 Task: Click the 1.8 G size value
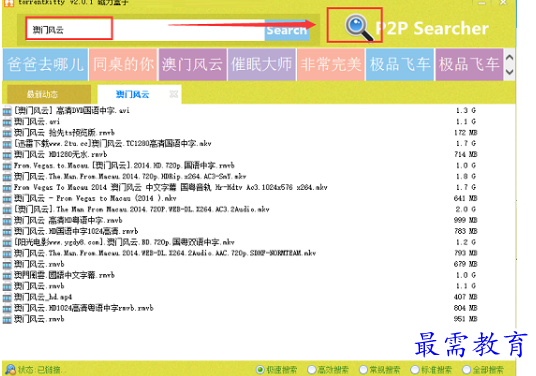[x=466, y=176]
